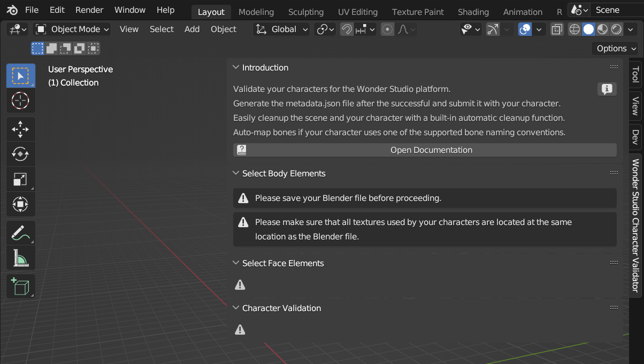
Task: Click the Open Documentation button
Action: point(425,150)
